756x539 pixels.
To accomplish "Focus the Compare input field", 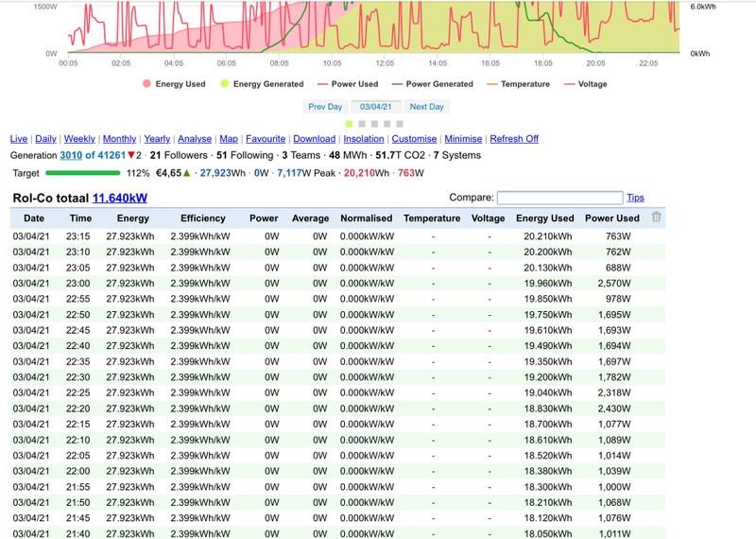I will pos(560,198).
